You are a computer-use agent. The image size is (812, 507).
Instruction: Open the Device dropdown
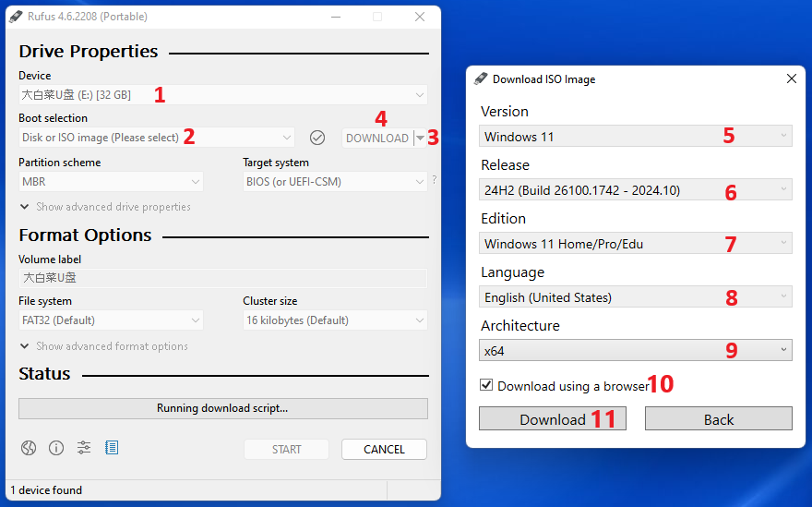click(x=222, y=95)
